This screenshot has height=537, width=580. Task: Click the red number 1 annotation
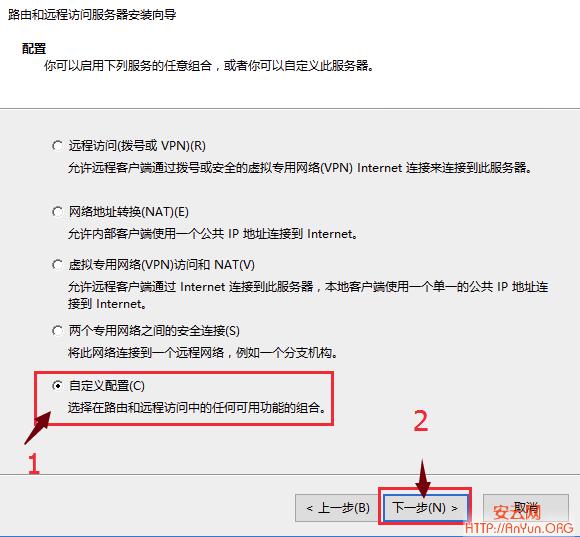click(x=34, y=463)
